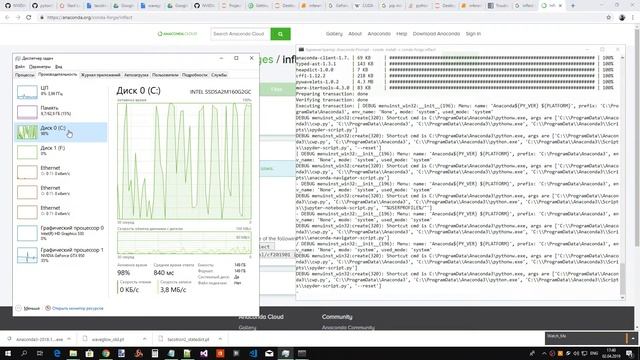The width and height of the screenshot is (640, 360).
Task: Switch to the Процессы tab
Action: click(24, 75)
